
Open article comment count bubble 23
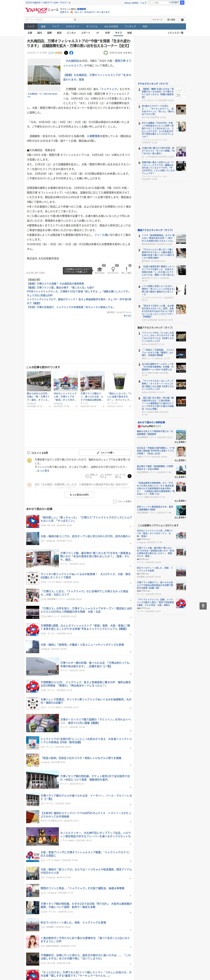click(x=51, y=53)
